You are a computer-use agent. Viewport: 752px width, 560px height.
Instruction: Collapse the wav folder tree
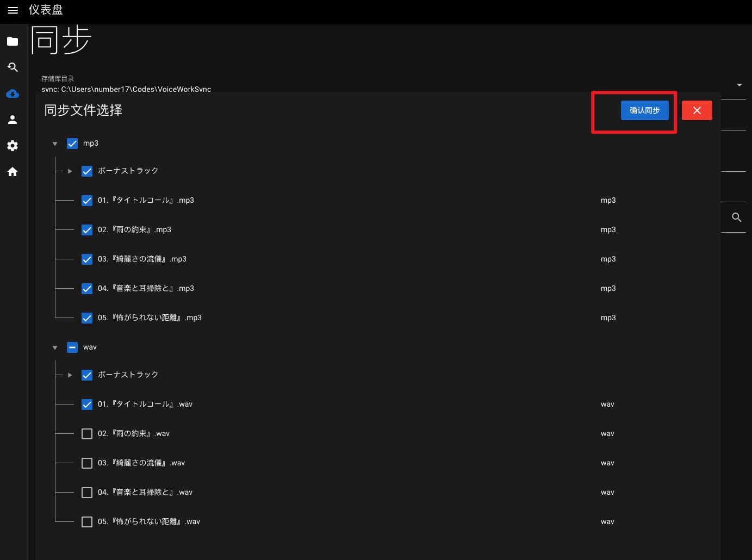(55, 348)
